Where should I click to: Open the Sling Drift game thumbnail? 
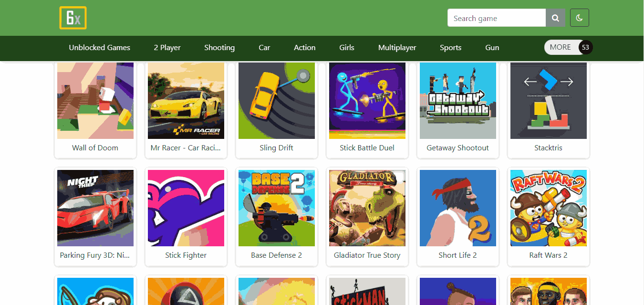(276, 101)
